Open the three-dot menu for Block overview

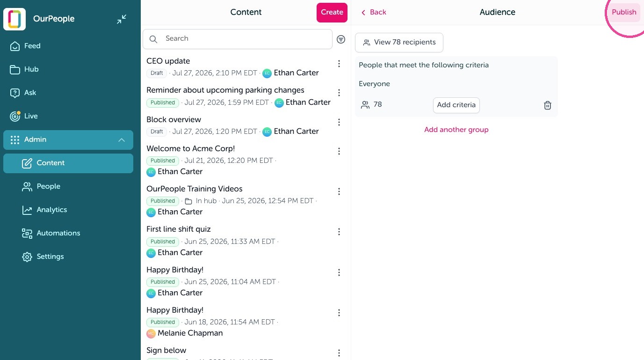pyautogui.click(x=339, y=122)
